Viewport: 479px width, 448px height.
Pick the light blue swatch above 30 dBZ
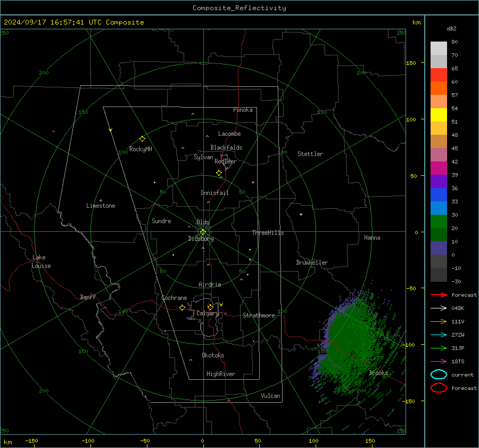[x=439, y=208]
